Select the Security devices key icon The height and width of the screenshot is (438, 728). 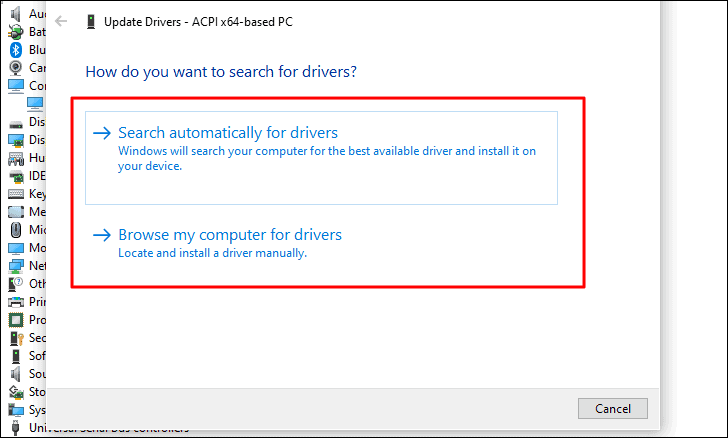tap(16, 338)
